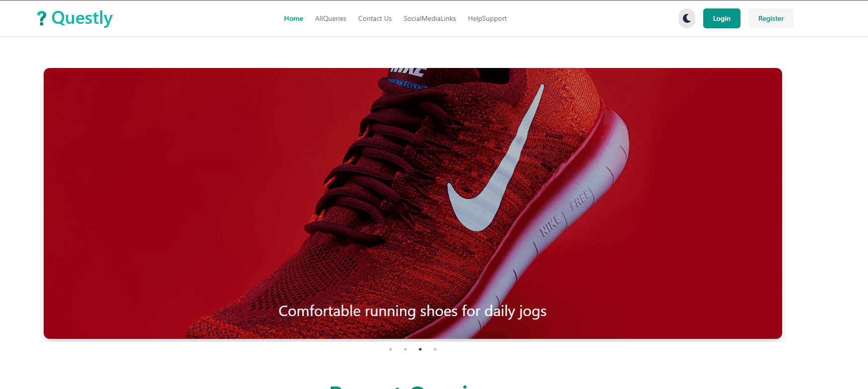Open the AllQueries nav link

[331, 18]
